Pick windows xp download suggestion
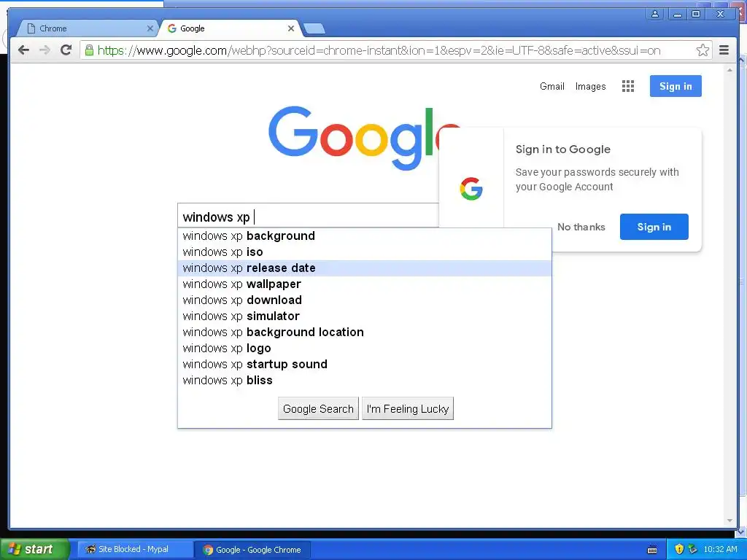The height and width of the screenshot is (560, 747). [365, 300]
